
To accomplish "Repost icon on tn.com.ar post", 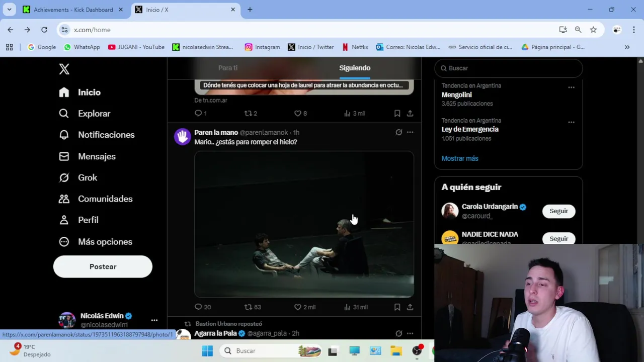I will [248, 114].
